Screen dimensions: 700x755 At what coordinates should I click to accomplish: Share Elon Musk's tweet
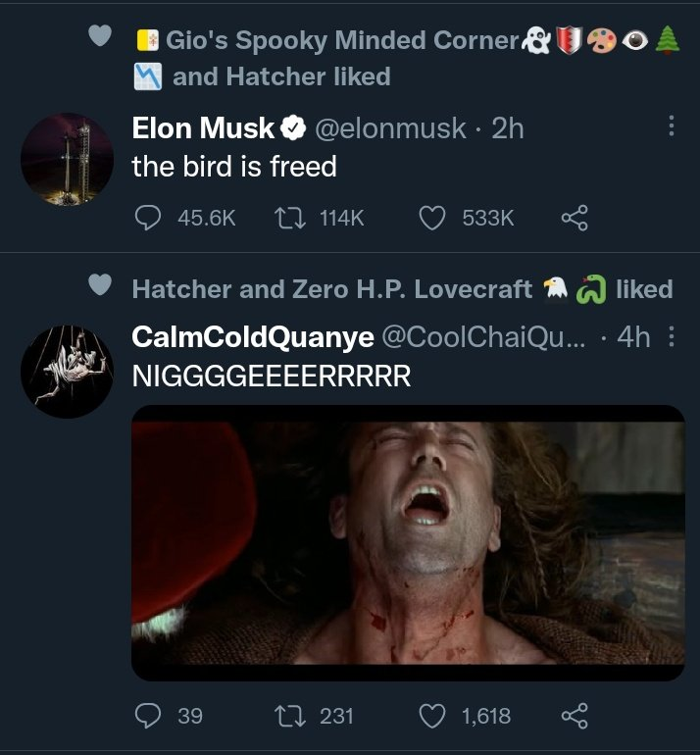pos(575,218)
